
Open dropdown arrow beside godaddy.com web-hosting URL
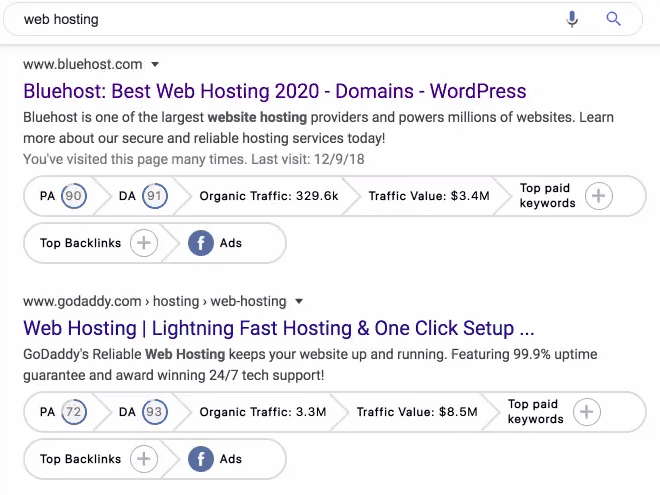click(299, 301)
